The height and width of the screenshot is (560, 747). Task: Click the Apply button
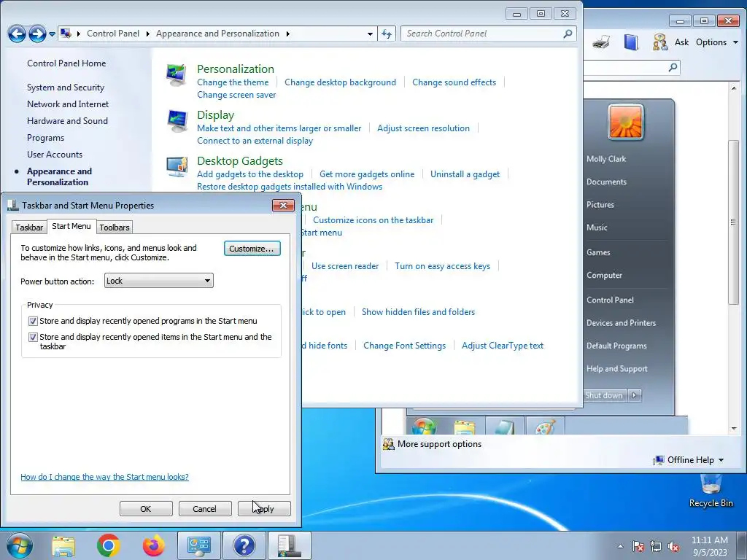264,509
